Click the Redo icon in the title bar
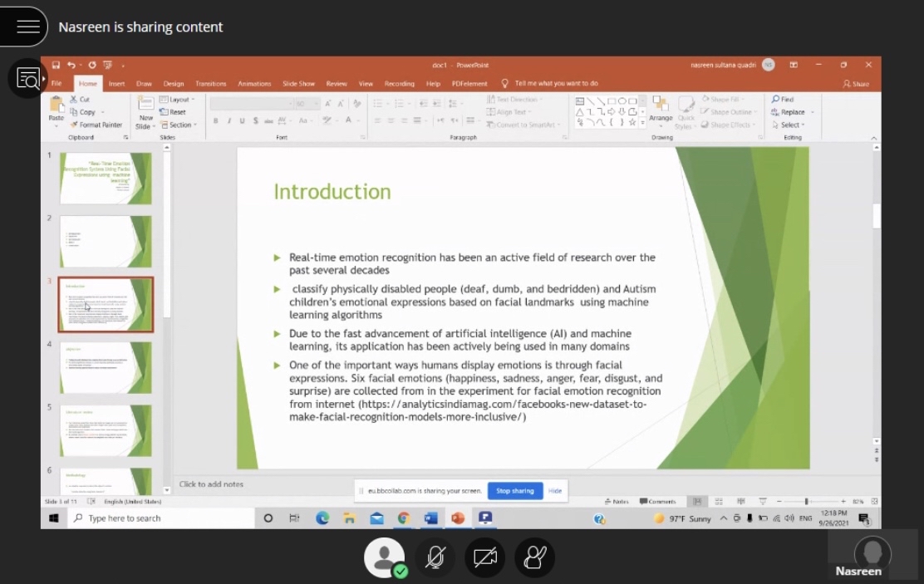924x584 pixels. pyautogui.click(x=92, y=65)
